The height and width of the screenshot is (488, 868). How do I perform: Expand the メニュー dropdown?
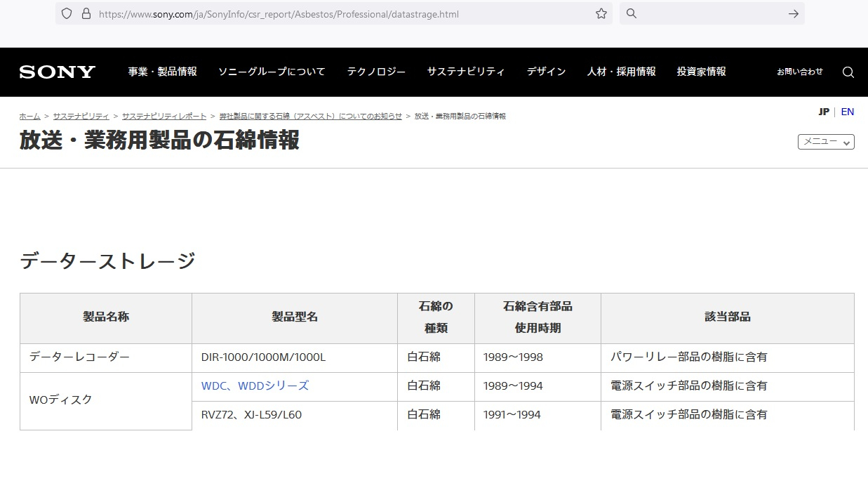click(825, 142)
